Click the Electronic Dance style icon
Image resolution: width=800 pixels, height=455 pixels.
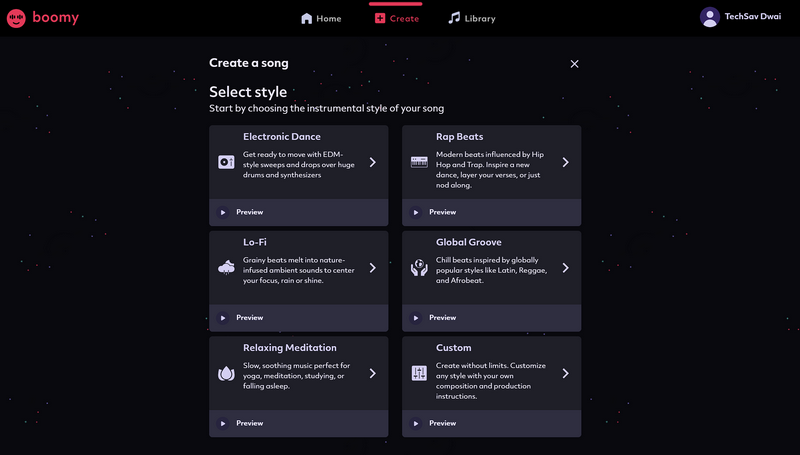226,162
